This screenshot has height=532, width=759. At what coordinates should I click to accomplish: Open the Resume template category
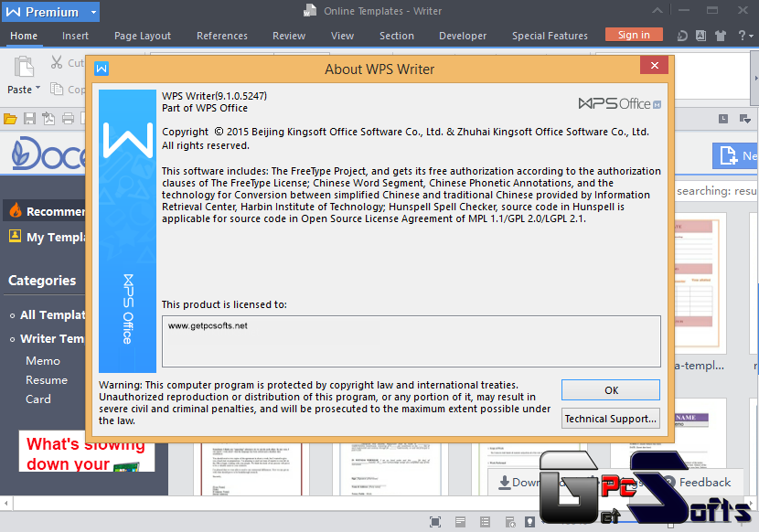pos(47,380)
